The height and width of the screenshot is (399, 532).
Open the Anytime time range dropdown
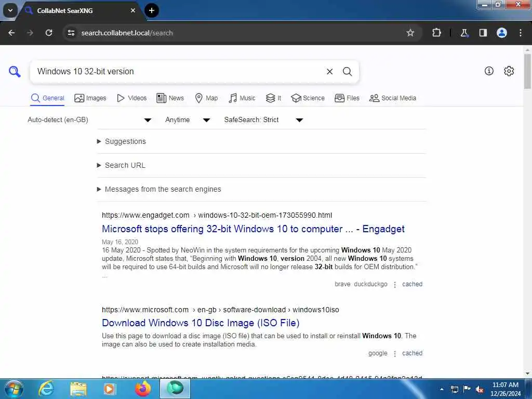188,120
